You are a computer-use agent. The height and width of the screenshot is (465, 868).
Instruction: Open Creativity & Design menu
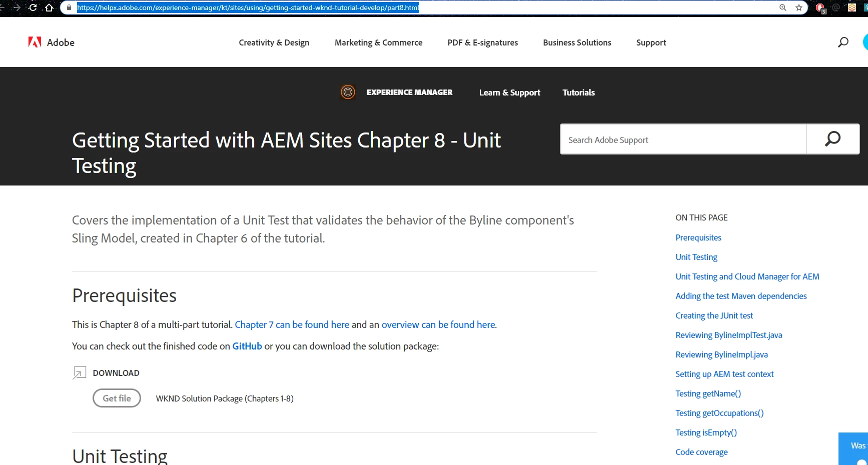click(x=274, y=42)
